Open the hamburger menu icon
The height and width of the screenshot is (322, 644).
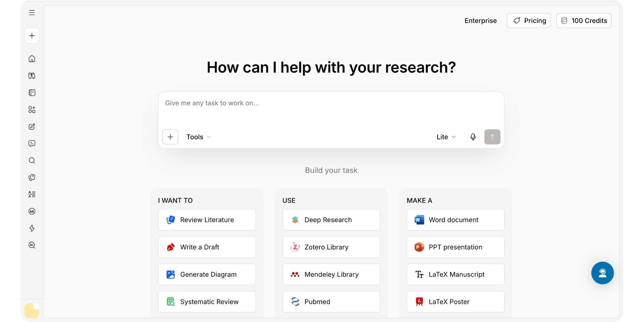[32, 13]
